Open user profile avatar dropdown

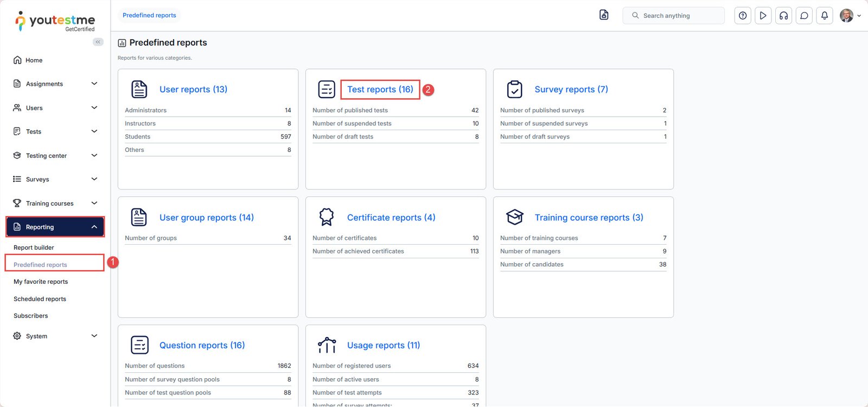(850, 16)
